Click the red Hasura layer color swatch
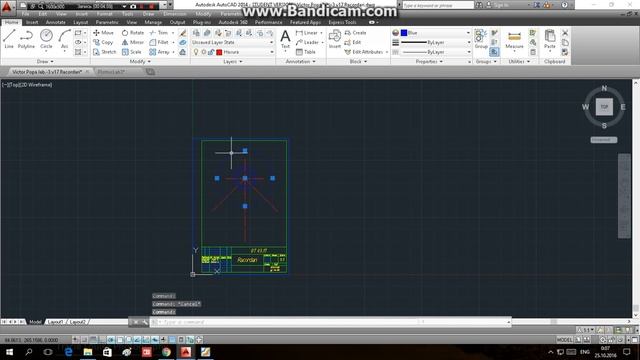 coord(219,52)
